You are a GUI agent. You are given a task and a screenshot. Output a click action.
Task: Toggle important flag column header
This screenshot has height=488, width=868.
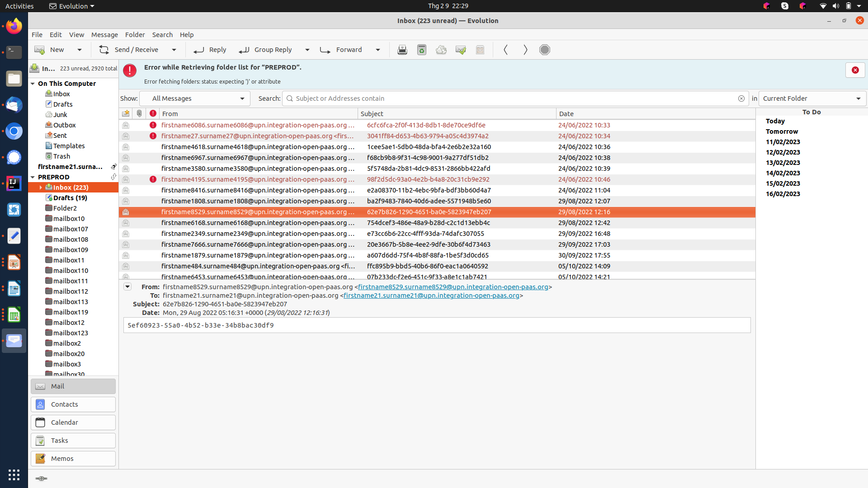coord(153,113)
